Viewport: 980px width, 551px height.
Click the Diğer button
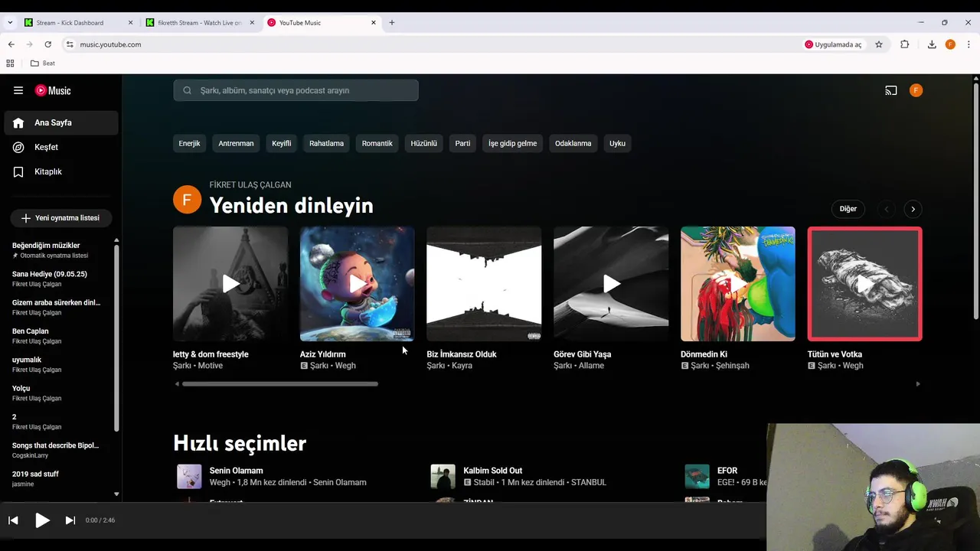[x=848, y=209]
